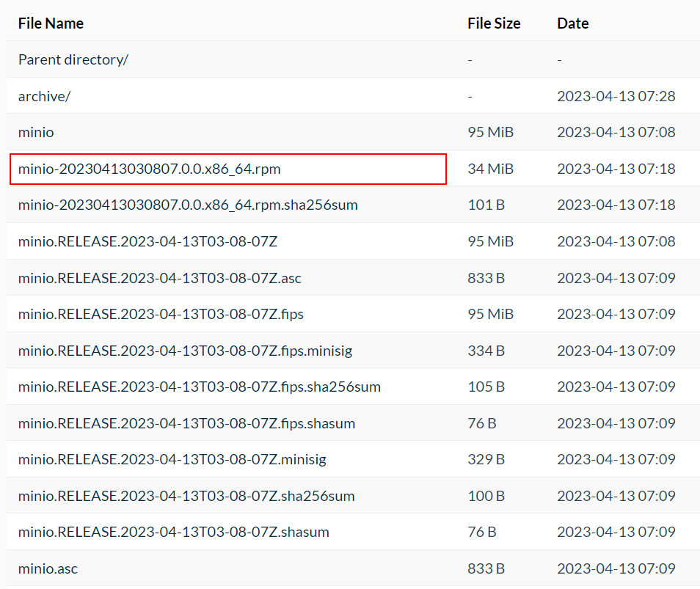Image resolution: width=700 pixels, height=589 pixels.
Task: Download minio.RELEASE.2023-04-13T03-08-07Z.fips file
Action: 161,314
